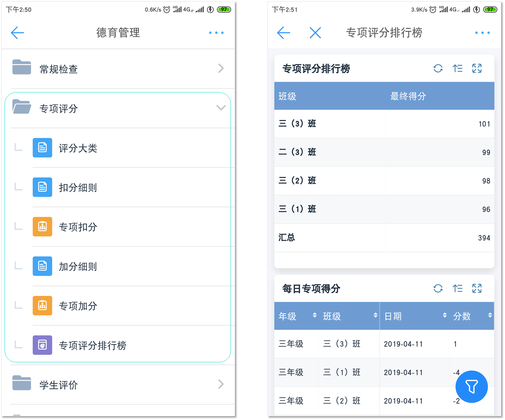This screenshot has height=420, width=505.
Task: Open more options on 德育管理 screen
Action: (x=216, y=33)
